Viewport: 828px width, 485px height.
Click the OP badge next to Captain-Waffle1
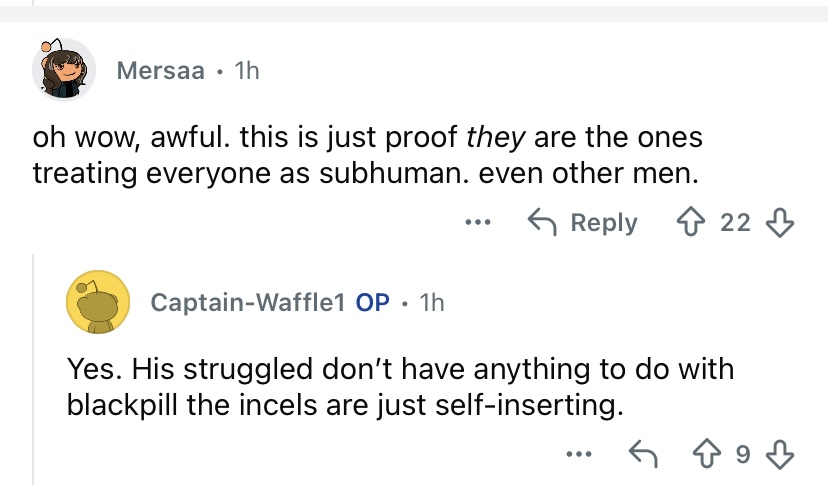373,303
